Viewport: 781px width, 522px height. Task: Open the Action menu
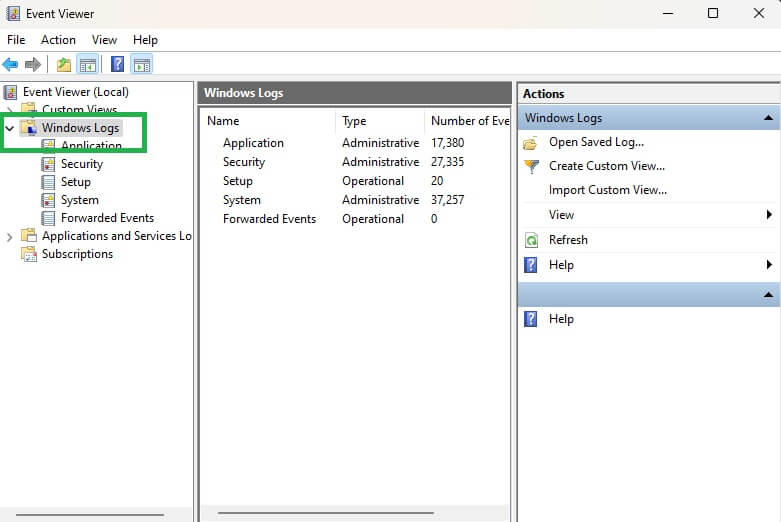pyautogui.click(x=58, y=40)
